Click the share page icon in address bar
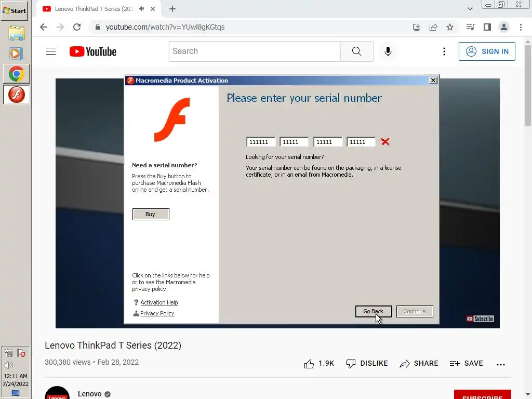 pos(433,27)
